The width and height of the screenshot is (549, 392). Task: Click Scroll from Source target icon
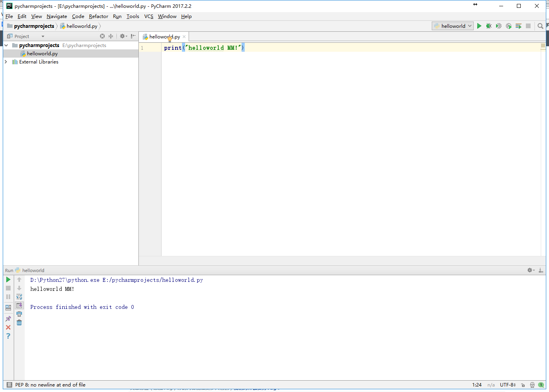(102, 36)
